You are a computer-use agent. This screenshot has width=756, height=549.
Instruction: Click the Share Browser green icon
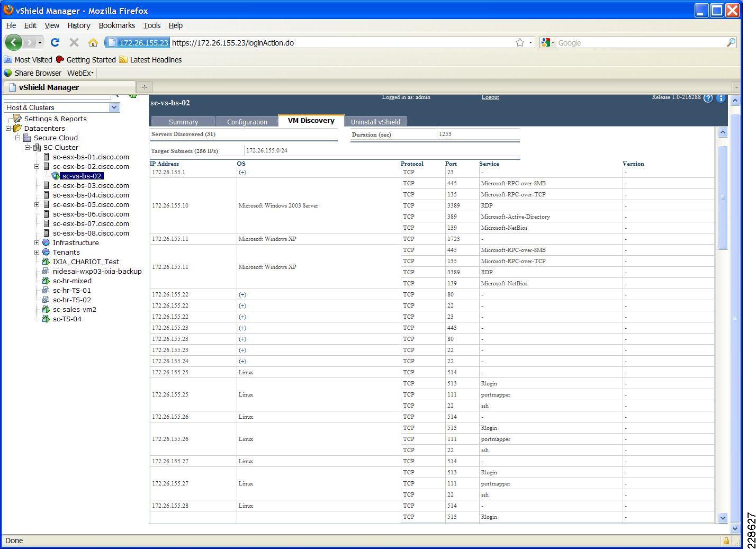point(8,73)
